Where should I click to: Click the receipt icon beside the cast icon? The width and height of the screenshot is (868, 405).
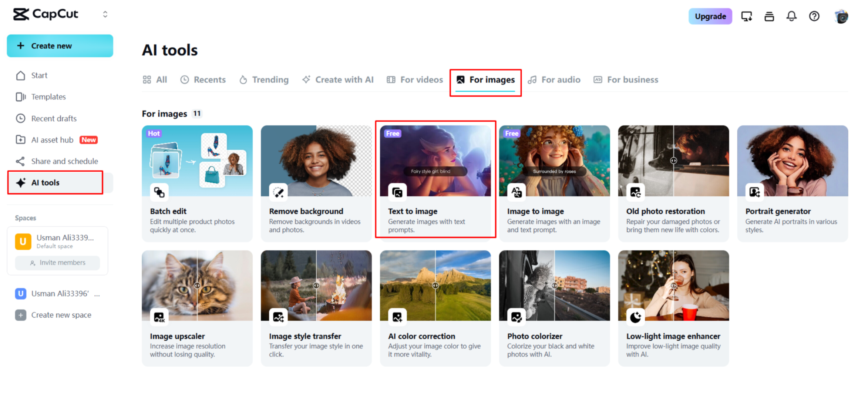tap(769, 16)
